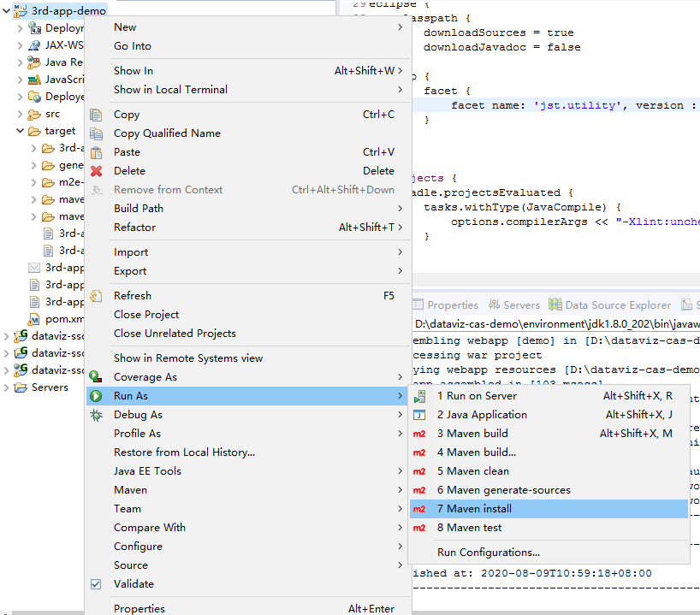700x615 pixels.
Task: Expand the JAX-WS node
Action: pos(20,45)
